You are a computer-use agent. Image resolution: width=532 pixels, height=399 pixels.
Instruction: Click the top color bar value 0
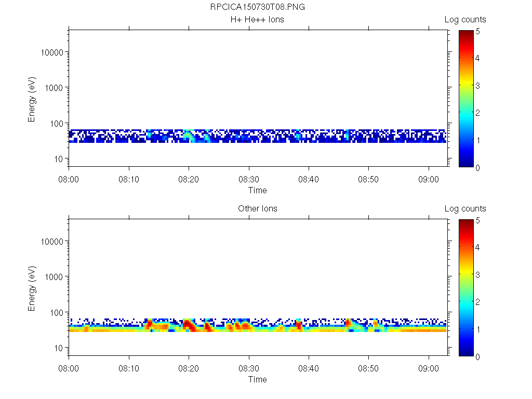478,168
